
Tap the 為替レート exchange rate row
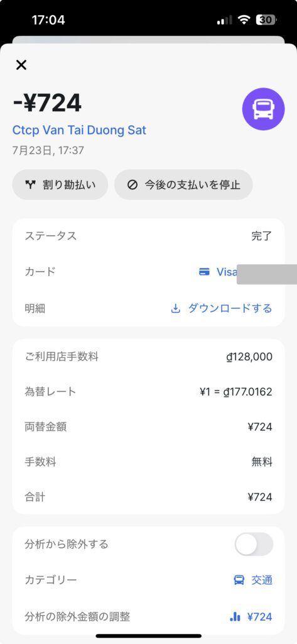coord(148,391)
